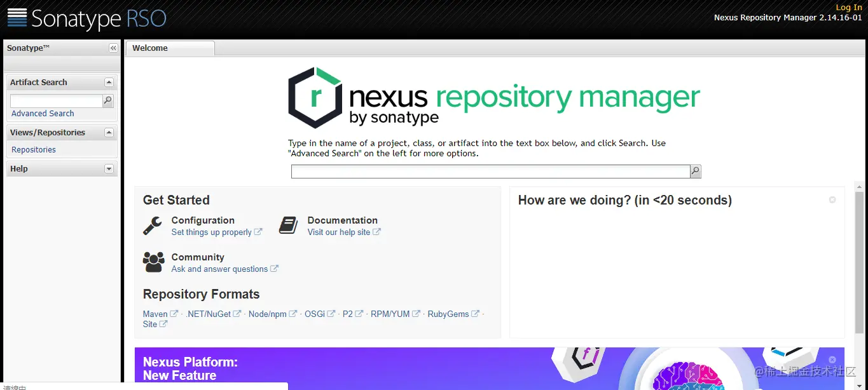This screenshot has width=868, height=390.
Task: Click the Repository Formats heading
Action: (202, 294)
